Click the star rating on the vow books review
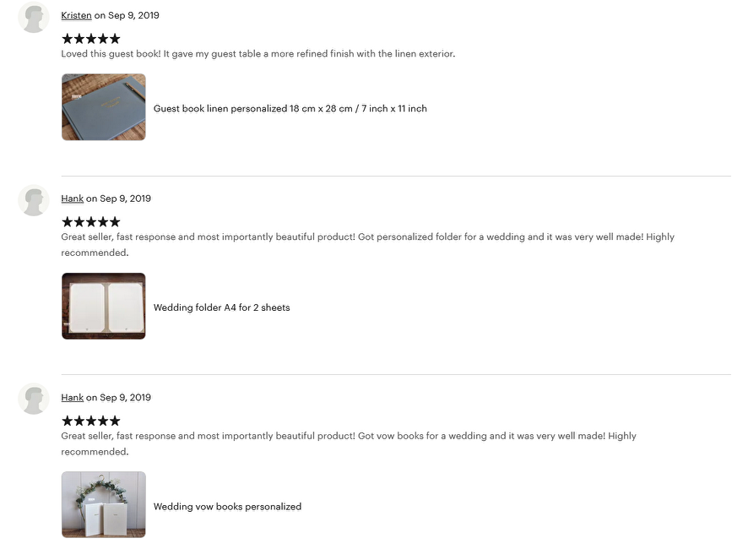The width and height of the screenshot is (743, 560). pyautogui.click(x=91, y=421)
